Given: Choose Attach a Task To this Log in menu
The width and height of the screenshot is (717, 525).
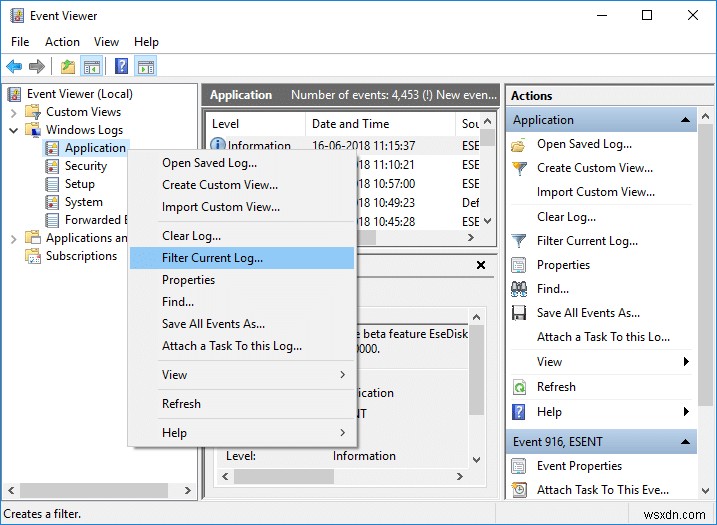Looking at the screenshot, I should 242,346.
